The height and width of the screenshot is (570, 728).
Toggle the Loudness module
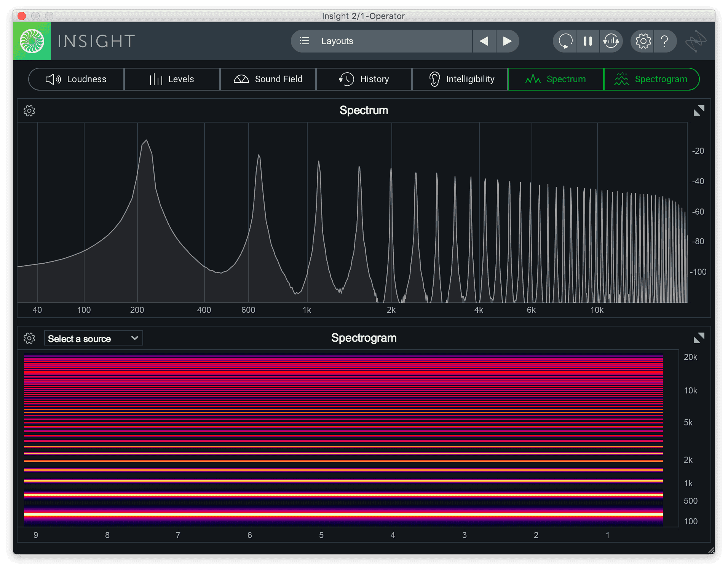76,79
